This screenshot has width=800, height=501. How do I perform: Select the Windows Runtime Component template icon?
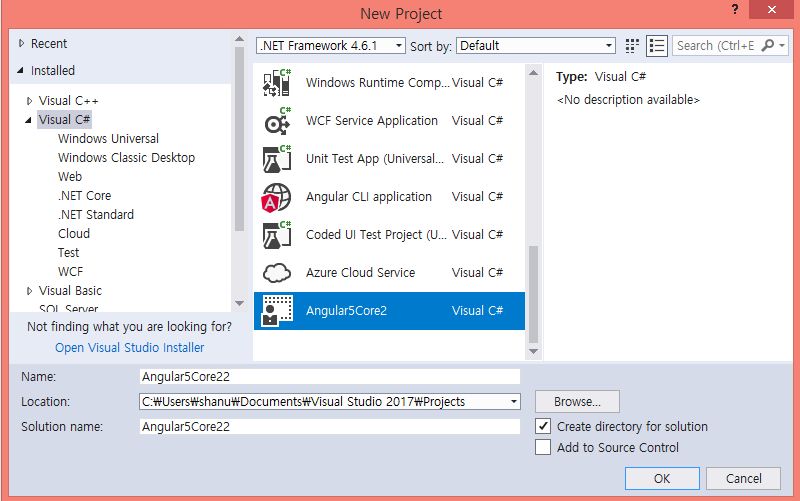click(277, 83)
